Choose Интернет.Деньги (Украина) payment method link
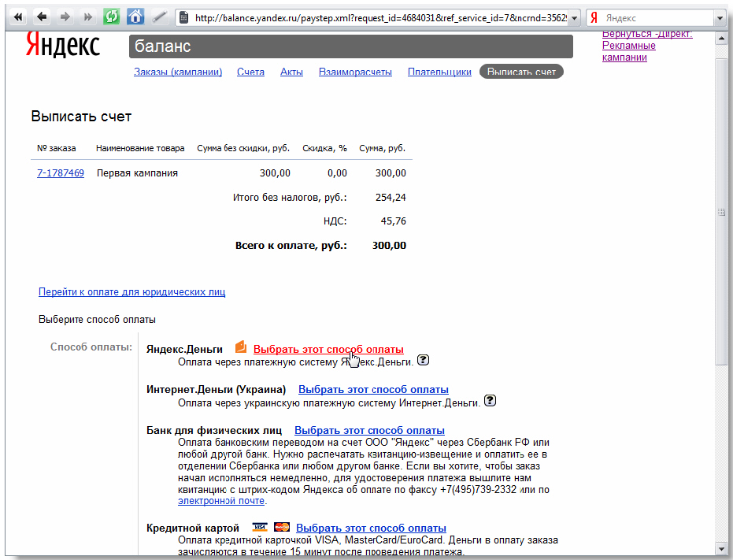Screen dimensions: 733x560 tap(373, 389)
